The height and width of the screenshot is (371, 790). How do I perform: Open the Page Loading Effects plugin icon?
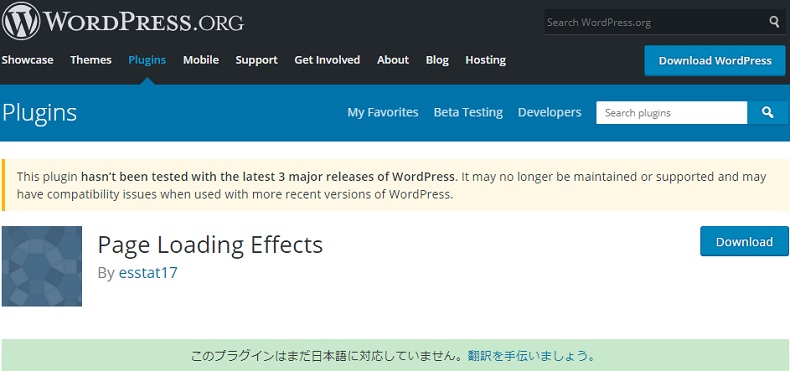42,266
